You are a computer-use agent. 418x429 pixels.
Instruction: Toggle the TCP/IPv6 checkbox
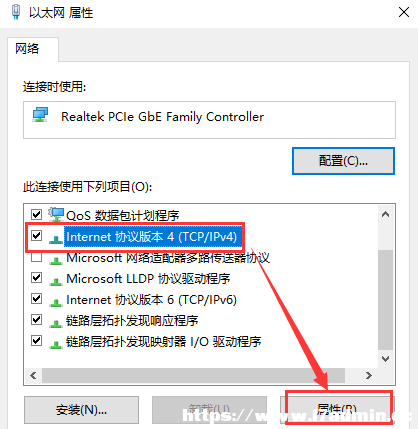pyautogui.click(x=36, y=298)
